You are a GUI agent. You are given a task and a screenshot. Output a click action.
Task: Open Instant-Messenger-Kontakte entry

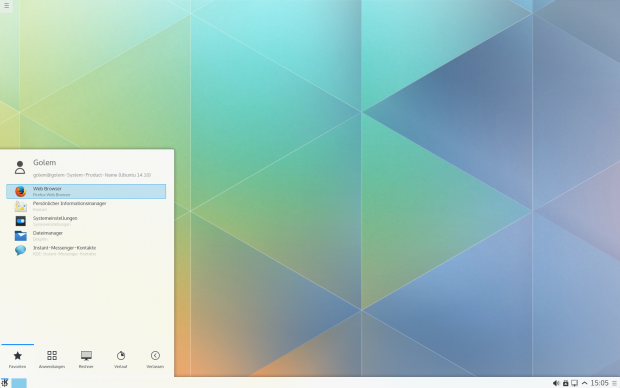[x=86, y=251]
